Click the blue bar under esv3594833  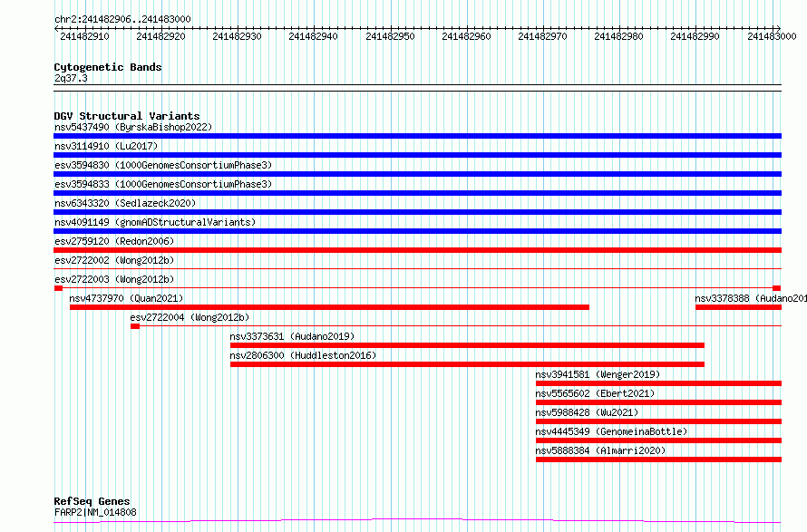pos(417,193)
